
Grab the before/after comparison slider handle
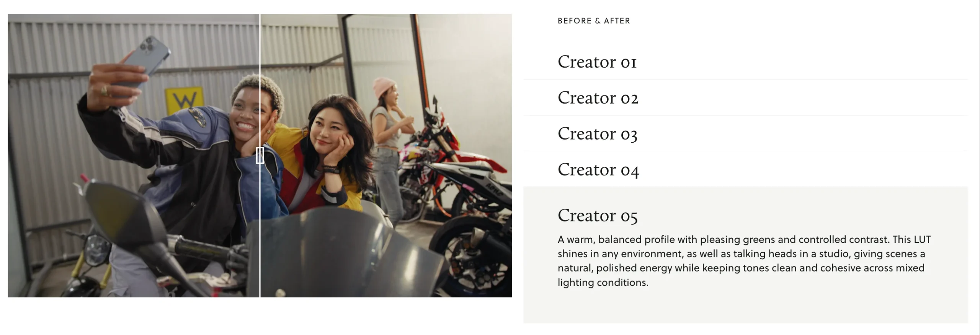coord(260,156)
